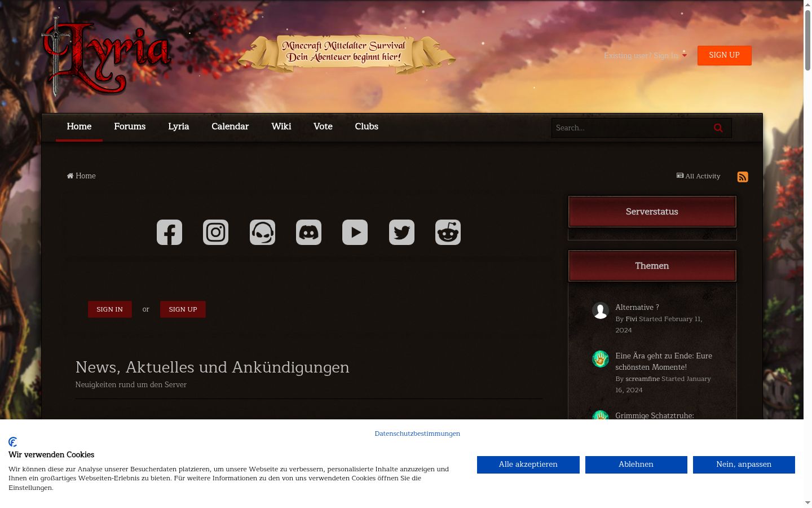The width and height of the screenshot is (812, 508).
Task: Click the orange RSS feed icon
Action: click(743, 177)
